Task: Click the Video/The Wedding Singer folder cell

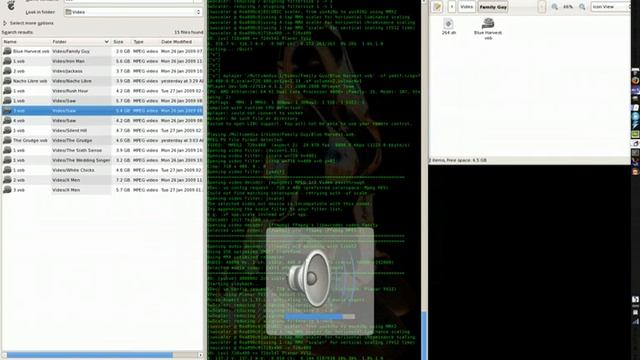Action: [x=81, y=160]
